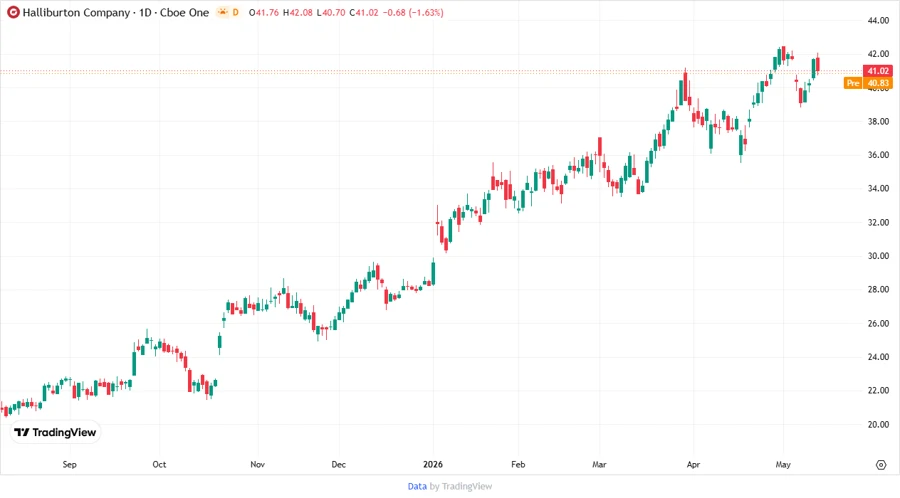Click the 38.00 price axis label
900x498 pixels.
point(878,122)
